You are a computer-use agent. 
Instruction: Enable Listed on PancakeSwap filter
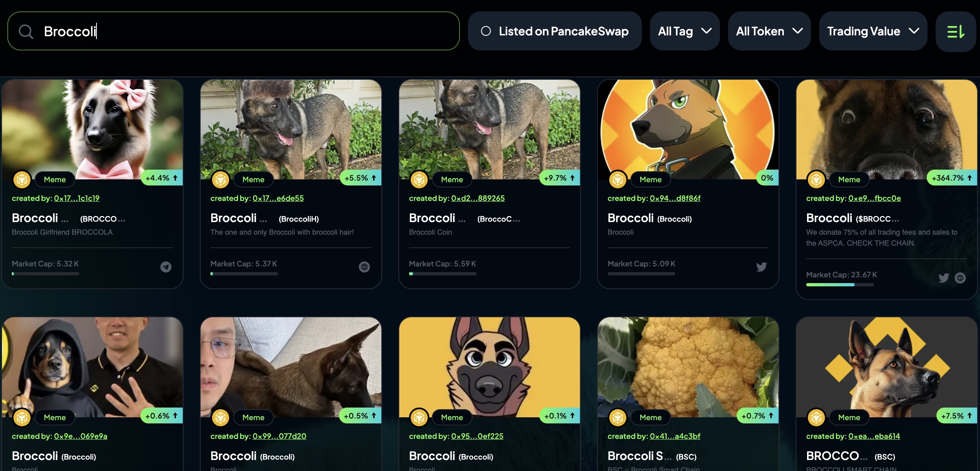pos(555,31)
